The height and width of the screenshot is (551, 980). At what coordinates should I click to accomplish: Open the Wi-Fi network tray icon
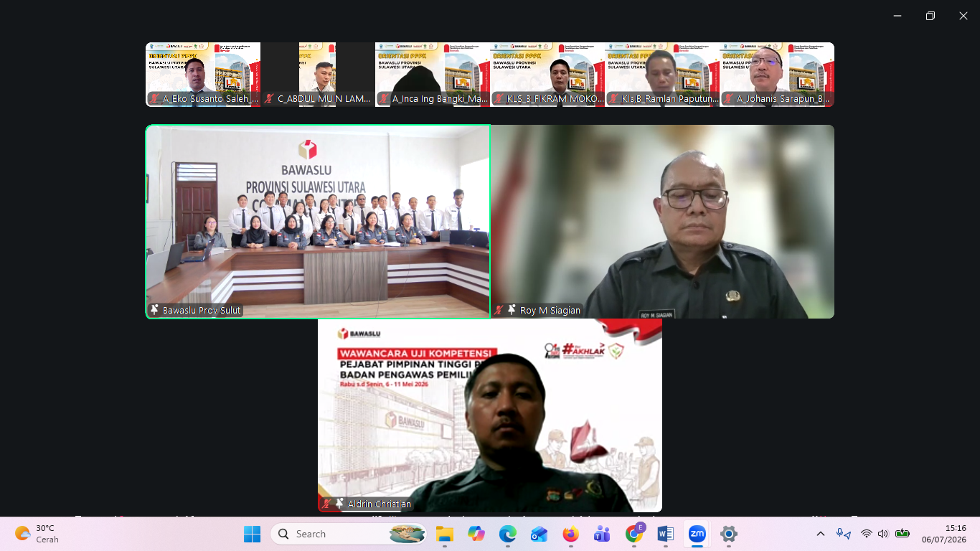coord(867,534)
